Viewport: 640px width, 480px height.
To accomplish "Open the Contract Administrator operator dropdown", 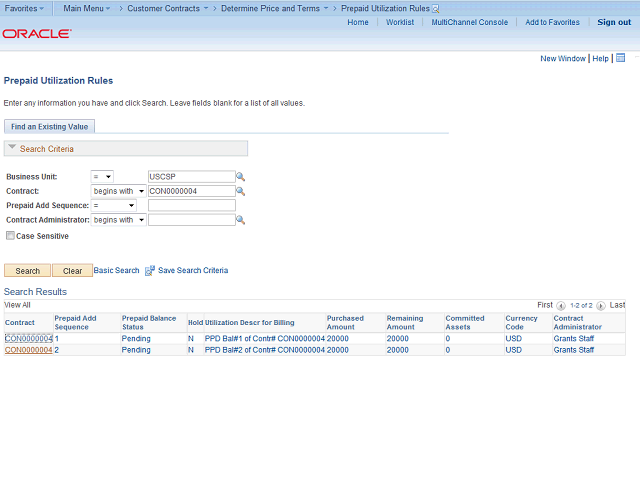I will pos(118,220).
